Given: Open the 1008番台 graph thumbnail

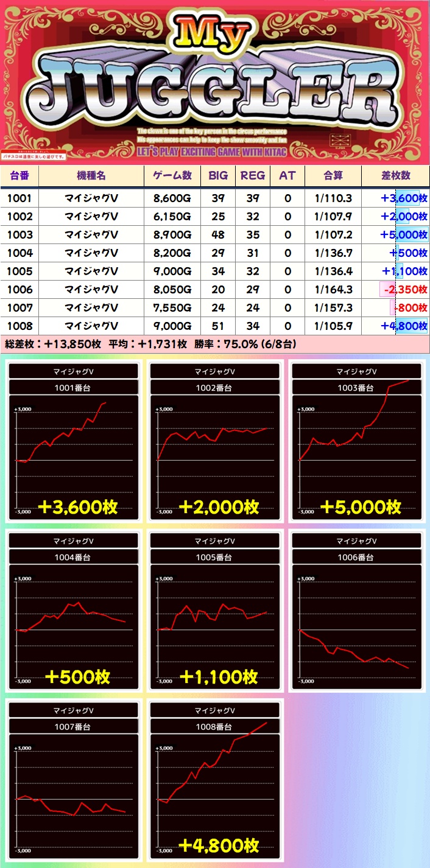Looking at the screenshot, I should pos(217,780).
